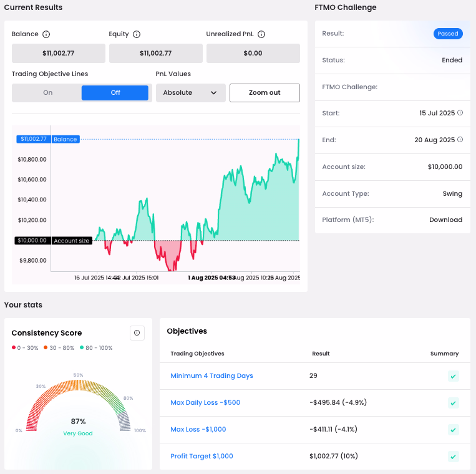Click the 16 Jul 2025 14:44 axis label
The width and height of the screenshot is (476, 474).
[x=95, y=278]
